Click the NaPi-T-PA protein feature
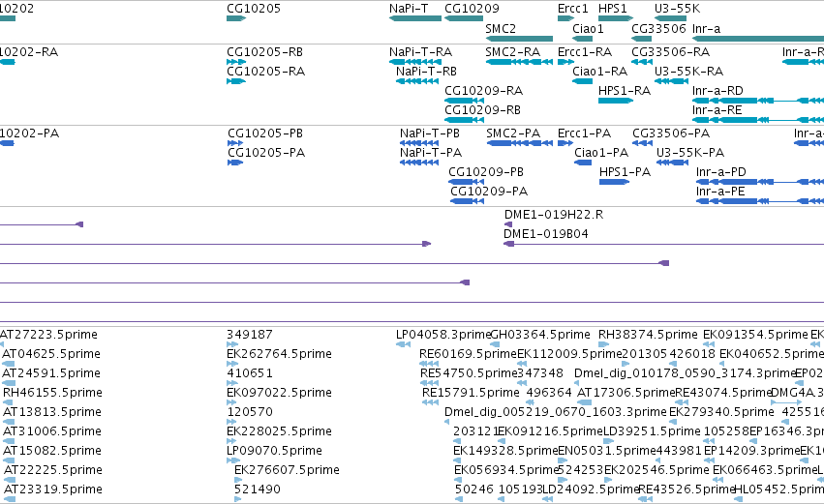 coord(419,163)
